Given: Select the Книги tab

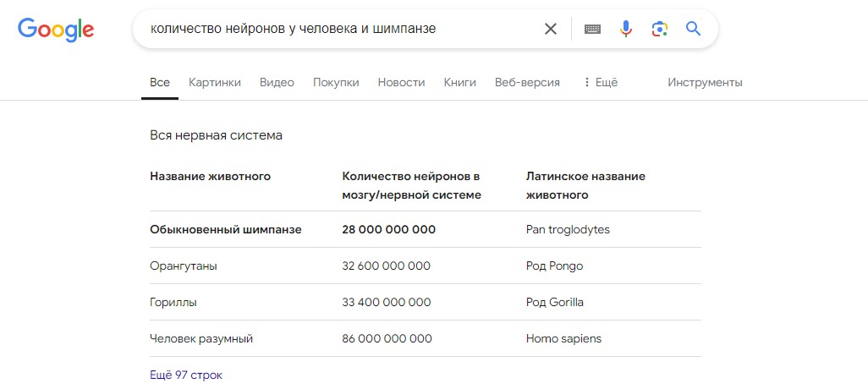Looking at the screenshot, I should point(460,82).
